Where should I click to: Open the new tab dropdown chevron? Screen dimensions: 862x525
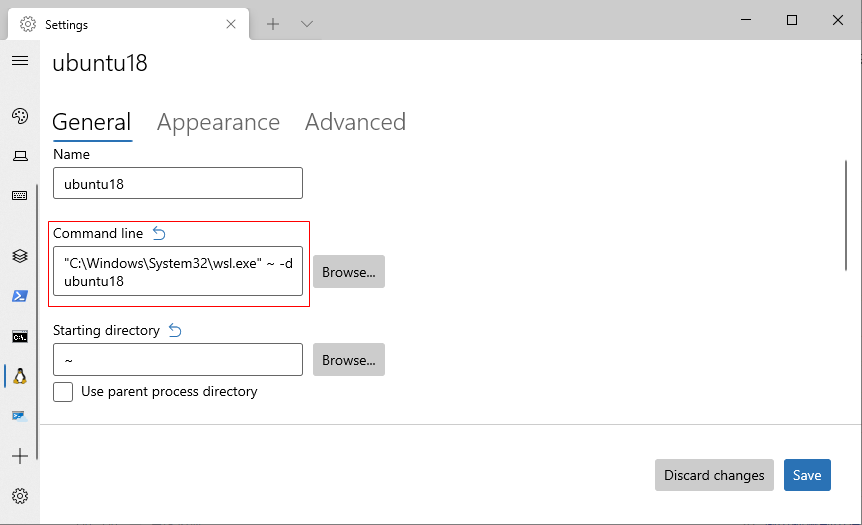(307, 24)
